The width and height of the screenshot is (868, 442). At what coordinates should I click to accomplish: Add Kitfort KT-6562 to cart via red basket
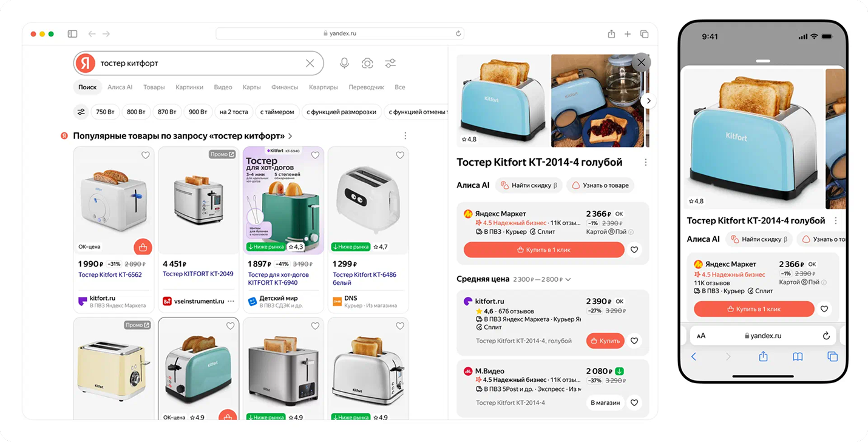[143, 247]
